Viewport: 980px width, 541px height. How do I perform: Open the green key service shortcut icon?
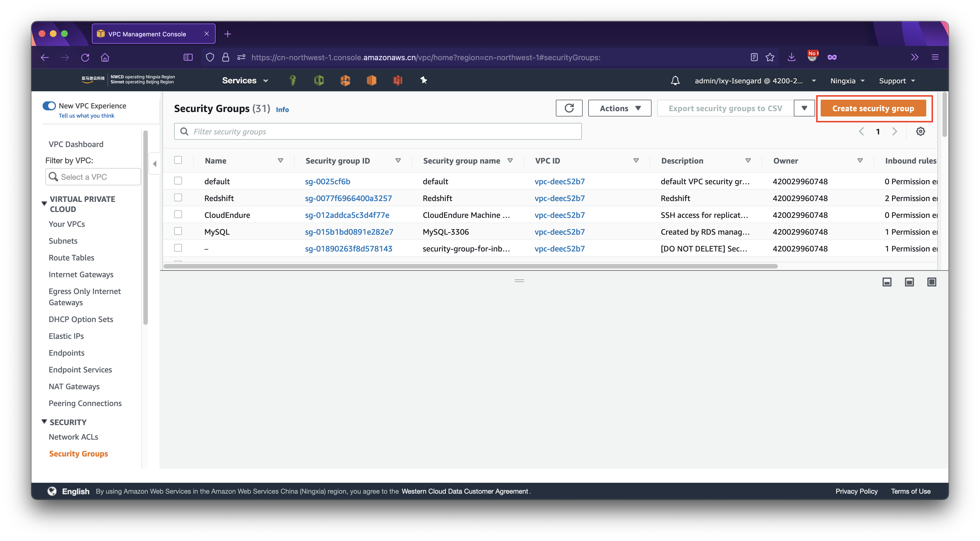pos(293,80)
